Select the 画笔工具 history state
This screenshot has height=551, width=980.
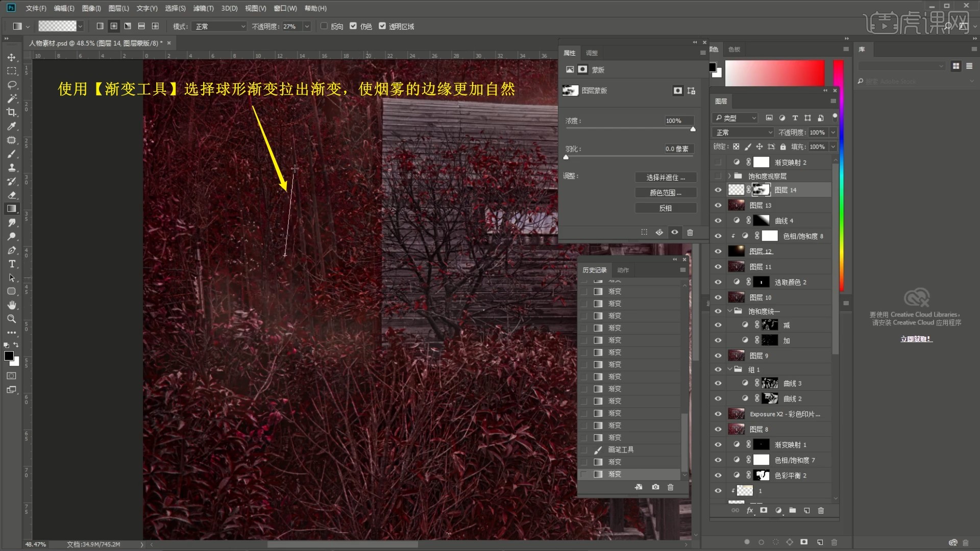(621, 449)
